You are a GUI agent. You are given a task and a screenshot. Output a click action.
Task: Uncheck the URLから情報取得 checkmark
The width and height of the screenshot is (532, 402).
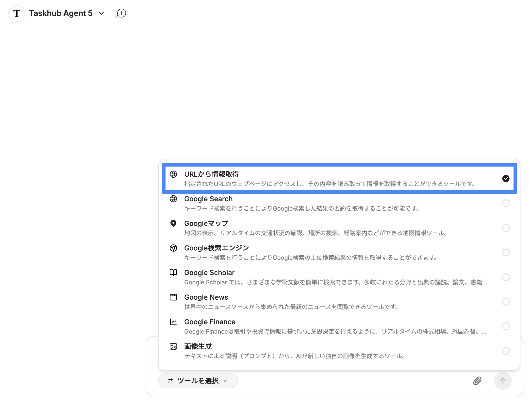point(506,179)
